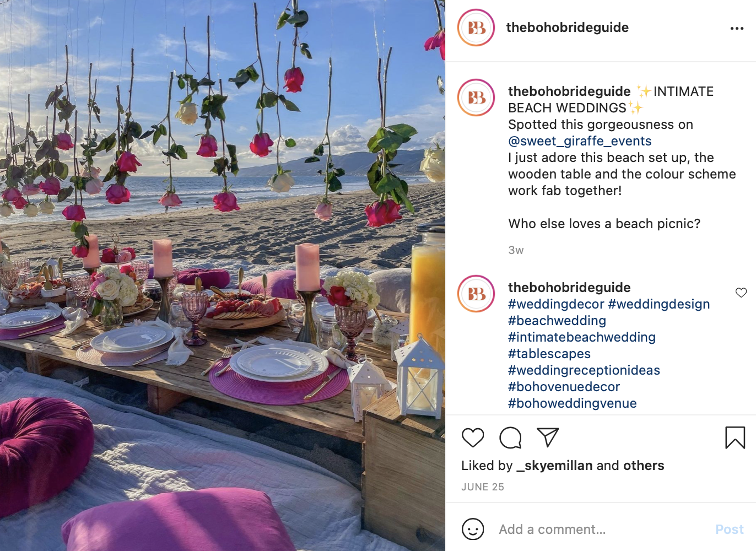Like the hashtag comment with small heart
This screenshot has width=756, height=551.
tap(741, 293)
